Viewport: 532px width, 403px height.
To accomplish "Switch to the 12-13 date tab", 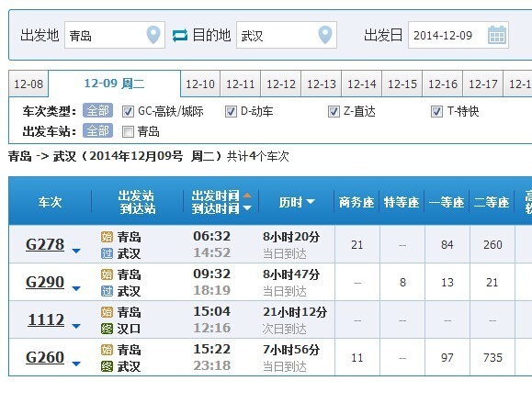I will pos(322,84).
